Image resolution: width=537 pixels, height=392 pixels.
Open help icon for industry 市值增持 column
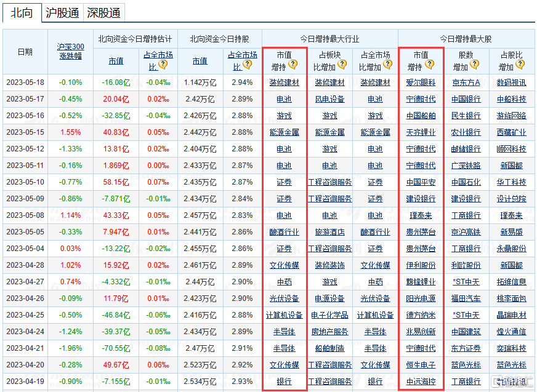click(293, 65)
